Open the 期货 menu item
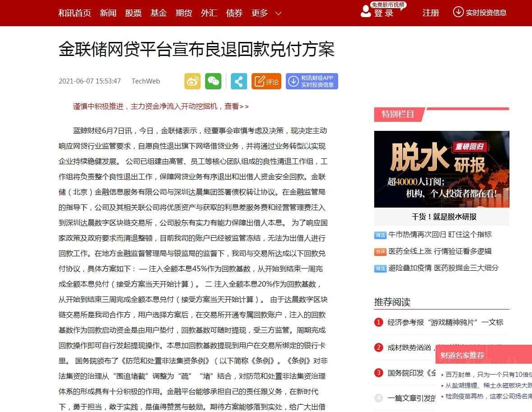Viewport: 532px width, 412px height. pyautogui.click(x=184, y=13)
